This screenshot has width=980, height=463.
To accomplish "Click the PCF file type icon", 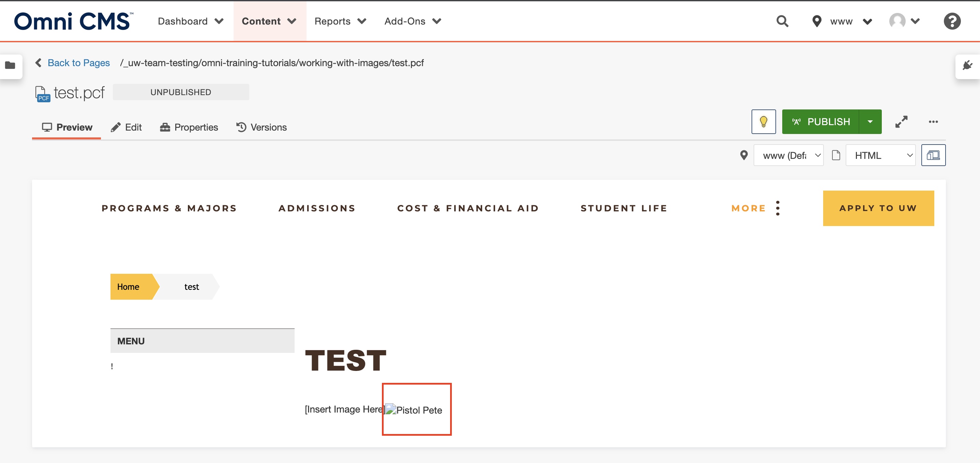I will point(42,94).
